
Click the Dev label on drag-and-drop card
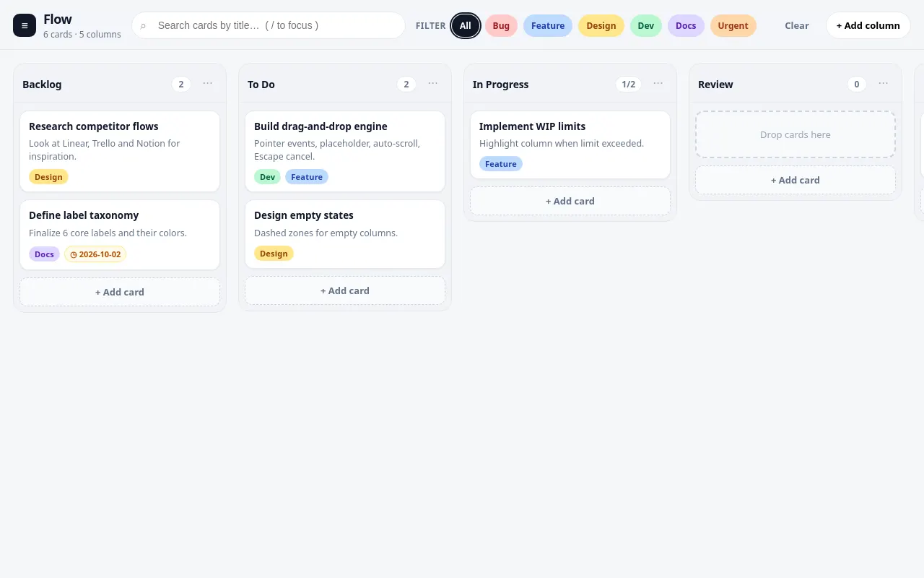pyautogui.click(x=267, y=177)
